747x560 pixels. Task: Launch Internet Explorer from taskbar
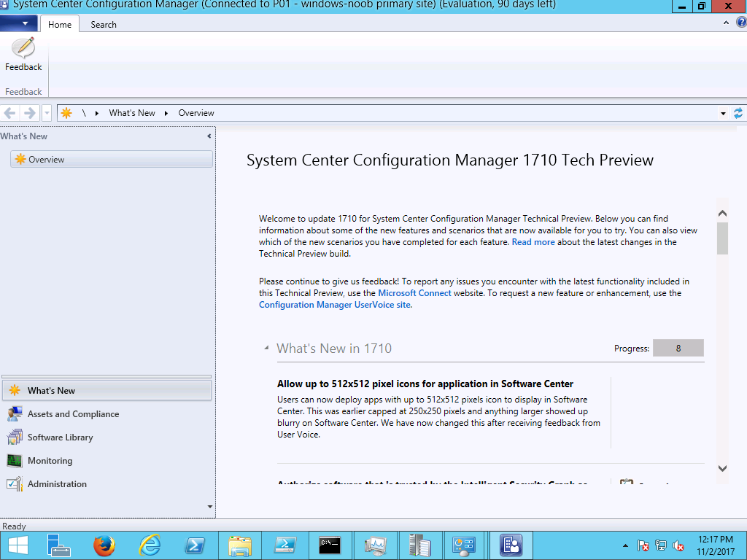pyautogui.click(x=150, y=545)
